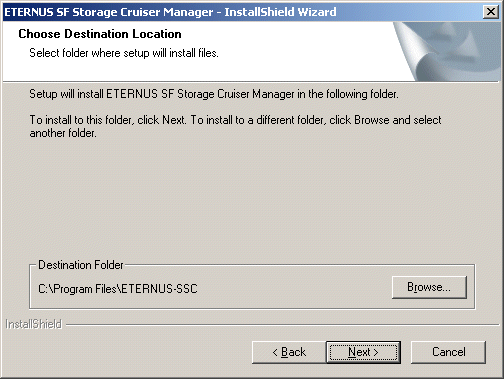This screenshot has width=504, height=379.
Task: Select the C:\Program Files\ETERNUS-SSC path text
Action: pos(118,289)
